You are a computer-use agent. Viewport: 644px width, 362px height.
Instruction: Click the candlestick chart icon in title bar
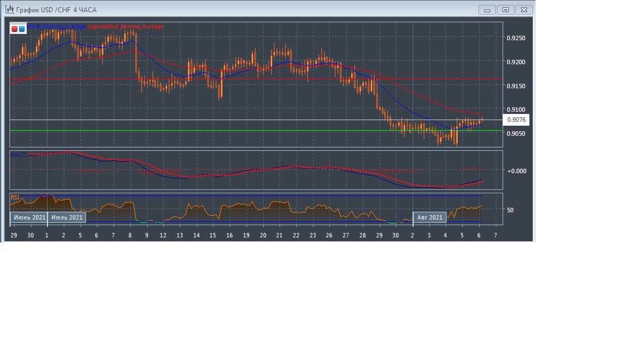(x=10, y=9)
